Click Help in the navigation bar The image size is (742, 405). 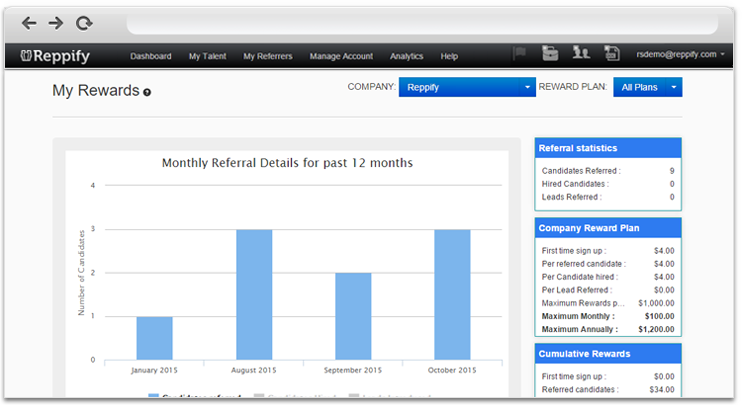pyautogui.click(x=449, y=56)
